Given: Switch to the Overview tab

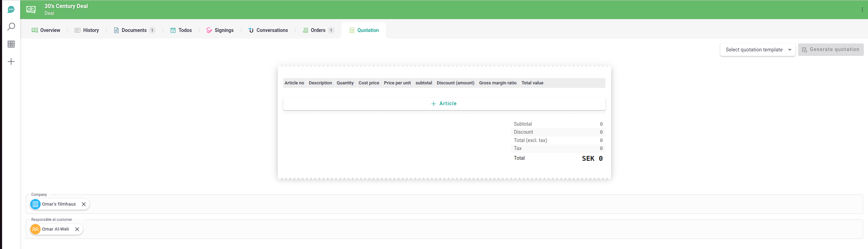Looking at the screenshot, I should [46, 30].
